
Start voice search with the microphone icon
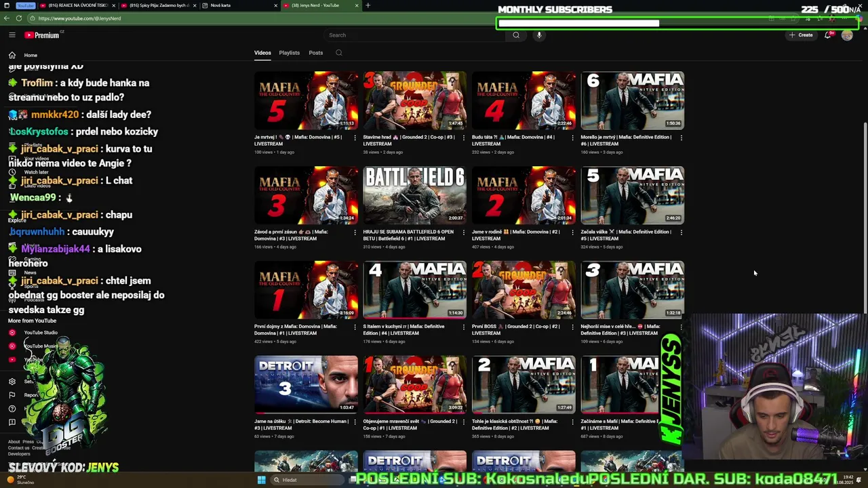(x=539, y=35)
